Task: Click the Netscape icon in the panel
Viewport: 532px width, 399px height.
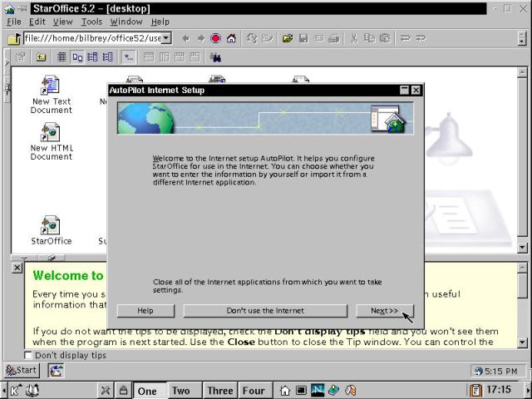Action: (x=318, y=390)
